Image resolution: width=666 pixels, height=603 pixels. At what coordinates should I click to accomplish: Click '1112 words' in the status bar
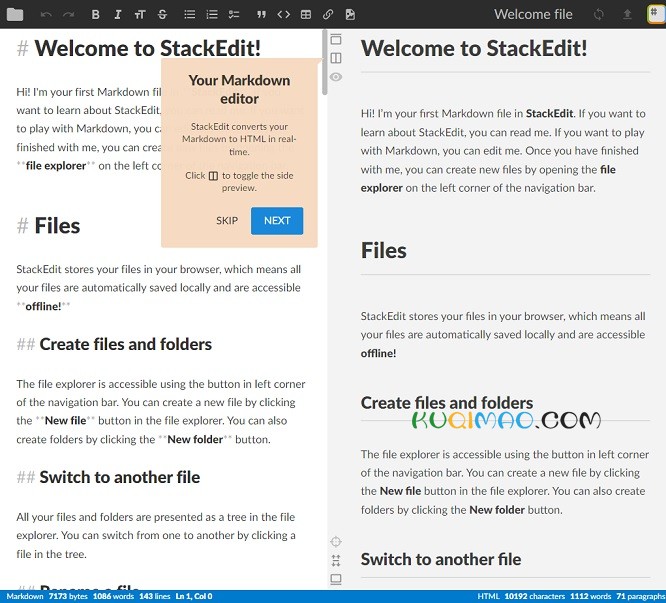(590, 596)
